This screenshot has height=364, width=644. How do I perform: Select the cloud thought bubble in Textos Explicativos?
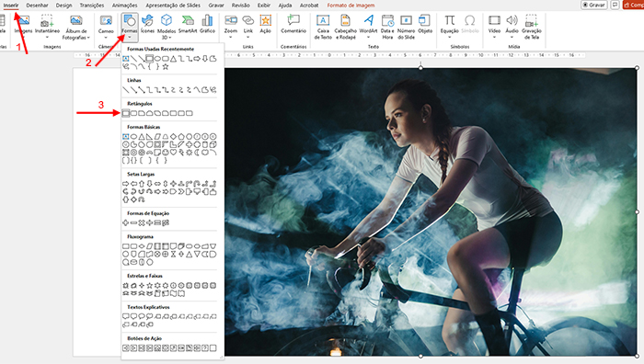[149, 316]
